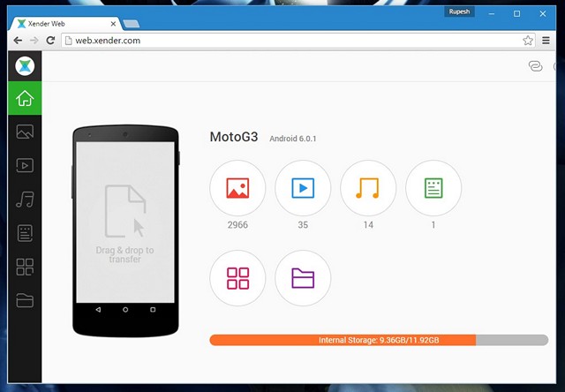Click the 35 video count
Viewport: 565px width, 392px height.
[x=303, y=225]
